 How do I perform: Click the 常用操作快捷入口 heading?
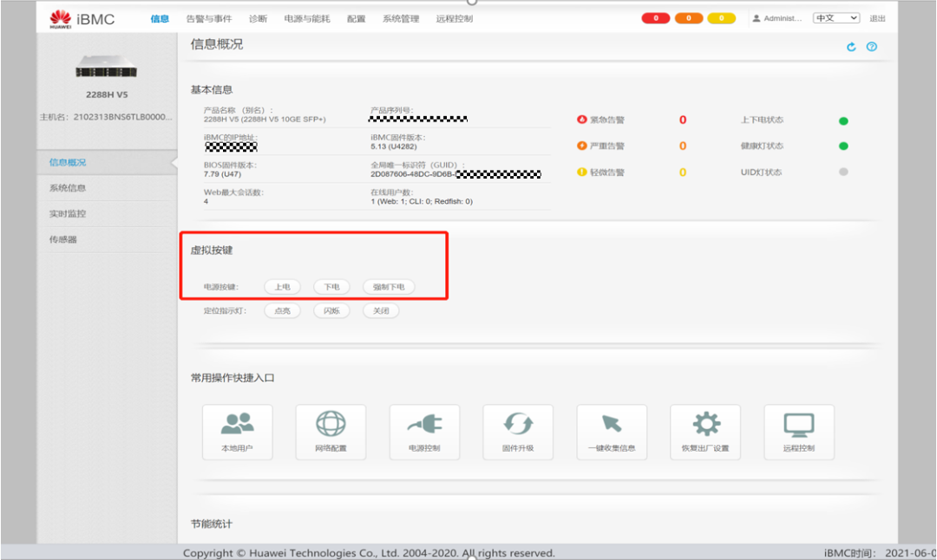tap(233, 378)
